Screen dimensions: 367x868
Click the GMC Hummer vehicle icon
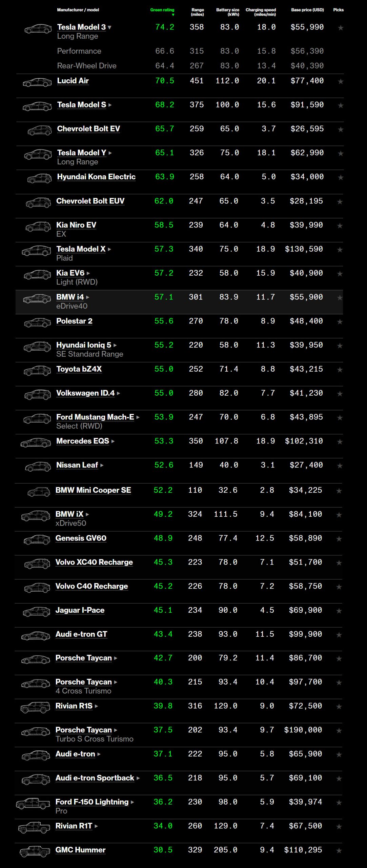click(35, 851)
